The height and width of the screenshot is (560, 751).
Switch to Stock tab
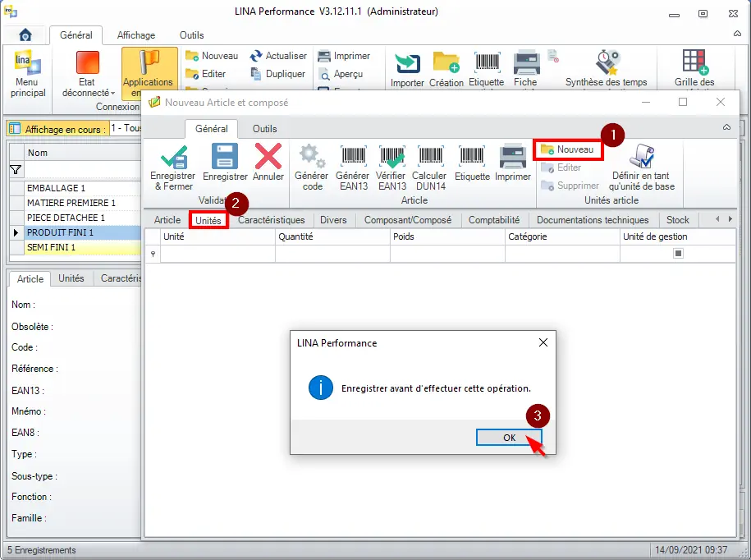678,220
